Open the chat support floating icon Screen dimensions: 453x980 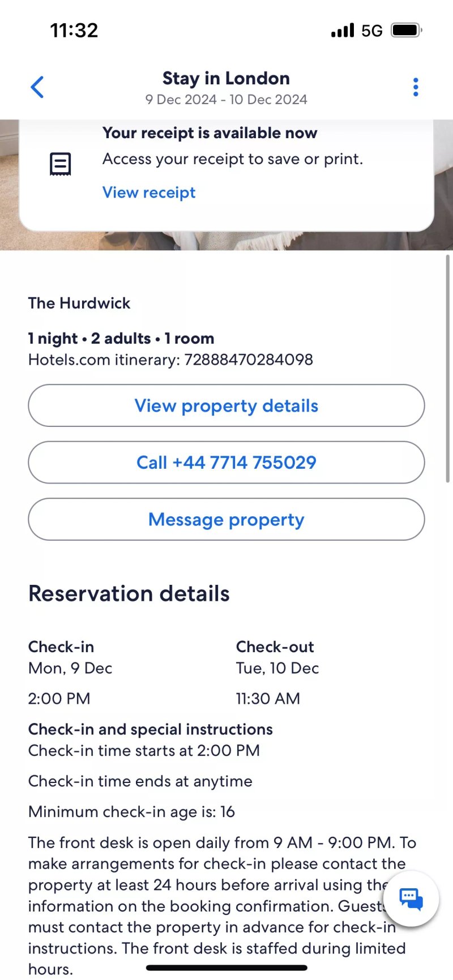[411, 898]
